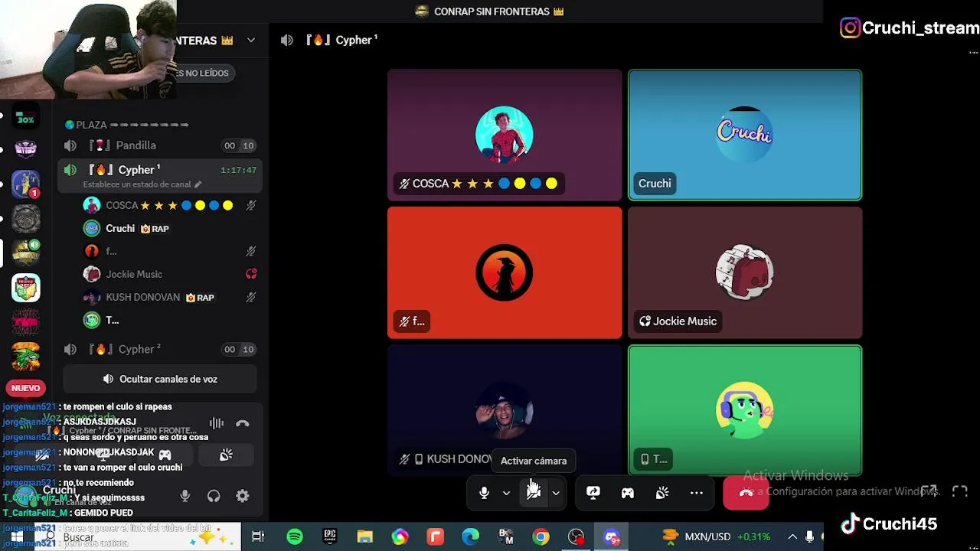The width and height of the screenshot is (980, 551).
Task: Activate camera in call control bar
Action: coord(534,494)
